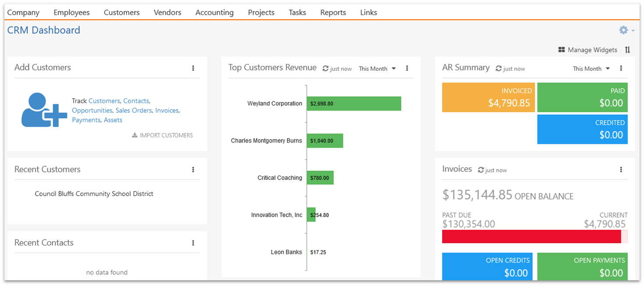Open AR Summary This Month dropdown
Screen dimensions: 644x286
coord(591,68)
